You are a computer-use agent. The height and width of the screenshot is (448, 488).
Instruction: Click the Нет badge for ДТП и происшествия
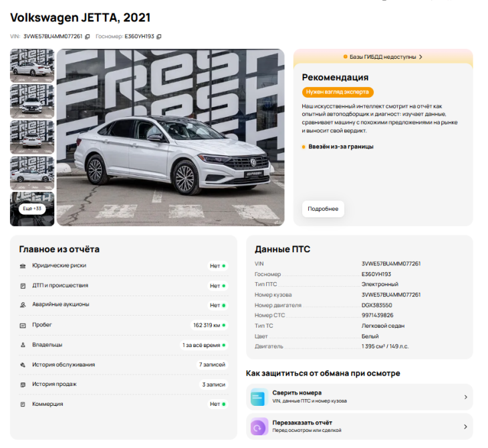click(217, 286)
